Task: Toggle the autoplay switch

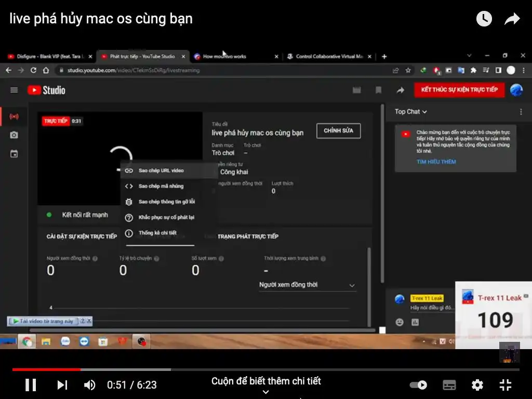Action: [418, 385]
